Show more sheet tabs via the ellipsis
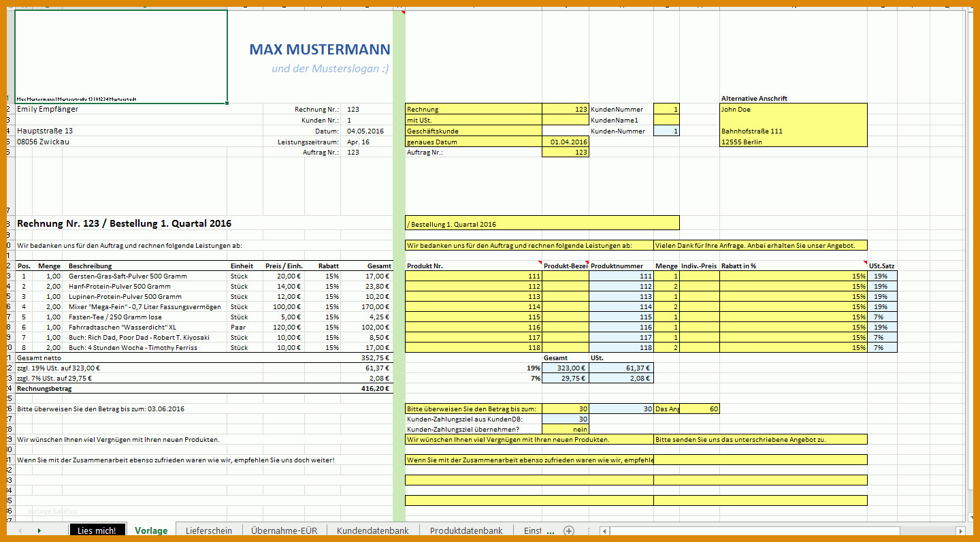The image size is (980, 542). pyautogui.click(x=550, y=531)
